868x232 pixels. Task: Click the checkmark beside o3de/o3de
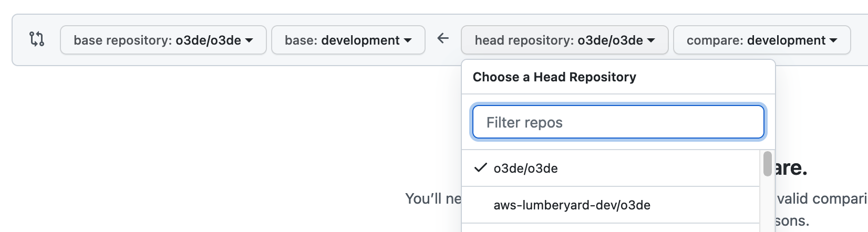pos(480,168)
